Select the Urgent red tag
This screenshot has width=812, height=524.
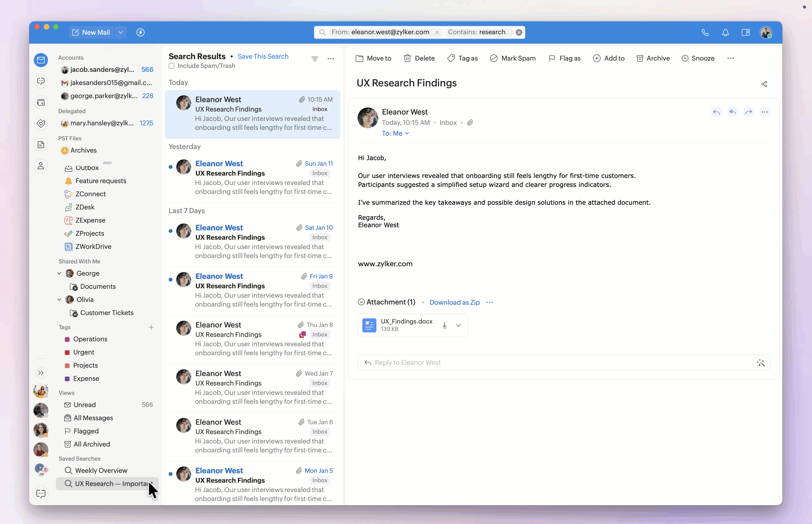point(83,352)
